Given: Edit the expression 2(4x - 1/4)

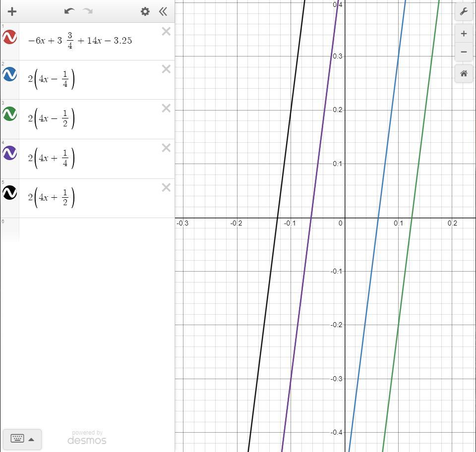Looking at the screenshot, I should coord(51,79).
